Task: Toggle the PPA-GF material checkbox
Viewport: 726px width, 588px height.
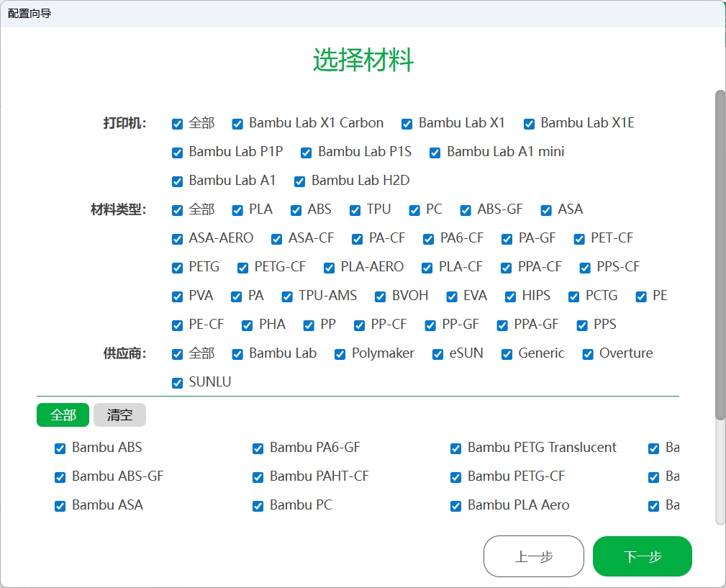Action: (502, 325)
